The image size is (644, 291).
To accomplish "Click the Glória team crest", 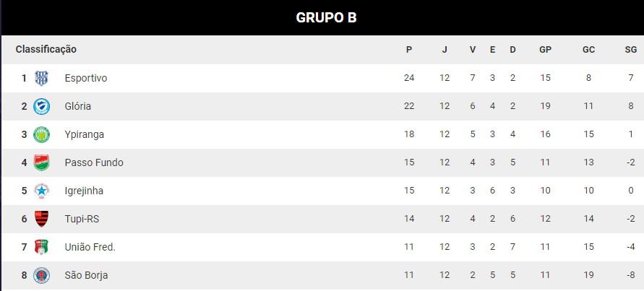I will (x=41, y=106).
